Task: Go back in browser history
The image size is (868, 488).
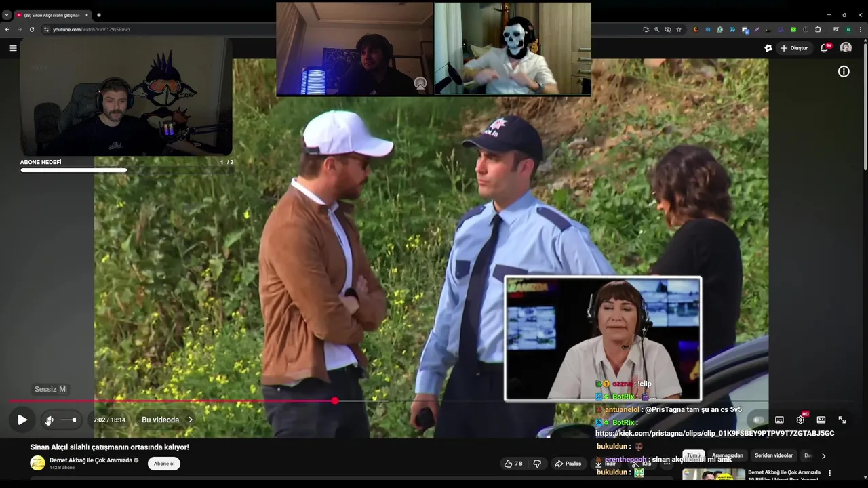Action: tap(7, 29)
